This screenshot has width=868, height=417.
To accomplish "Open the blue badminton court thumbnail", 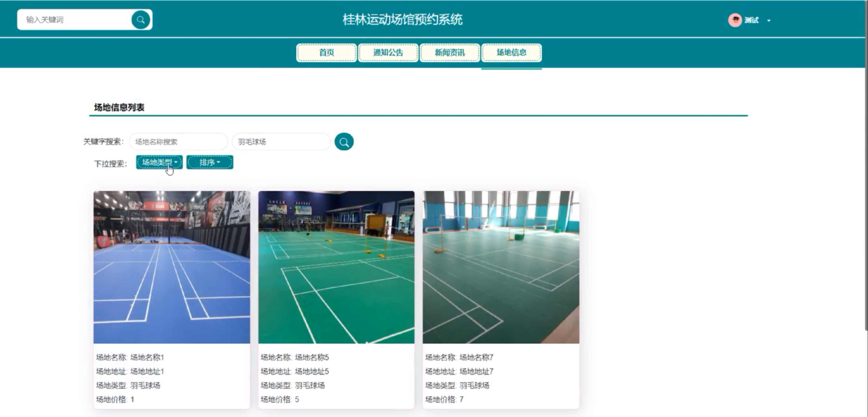I will coord(172,267).
